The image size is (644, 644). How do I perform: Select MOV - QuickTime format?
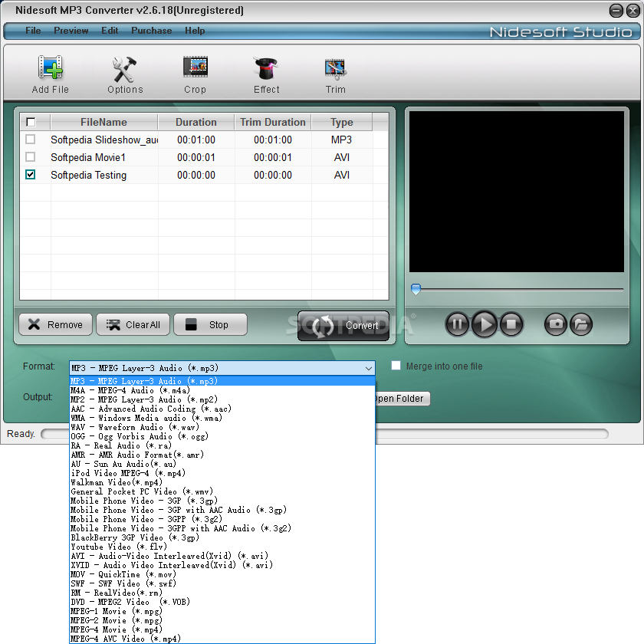pos(222,574)
